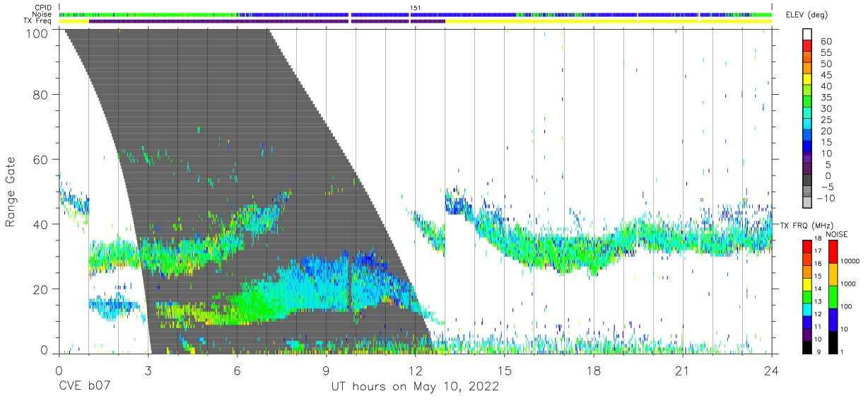Viewport: 868px width, 401px height.
Task: Click the 6 tick on UT hours axis
Action: click(x=237, y=370)
